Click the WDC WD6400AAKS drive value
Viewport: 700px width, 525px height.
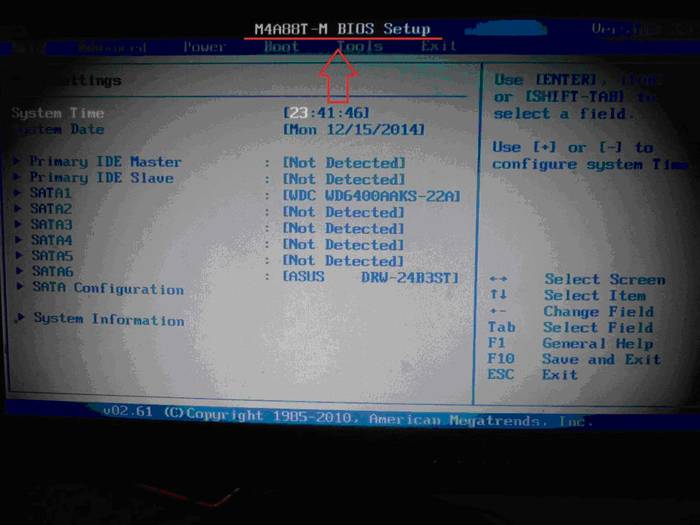tap(372, 196)
